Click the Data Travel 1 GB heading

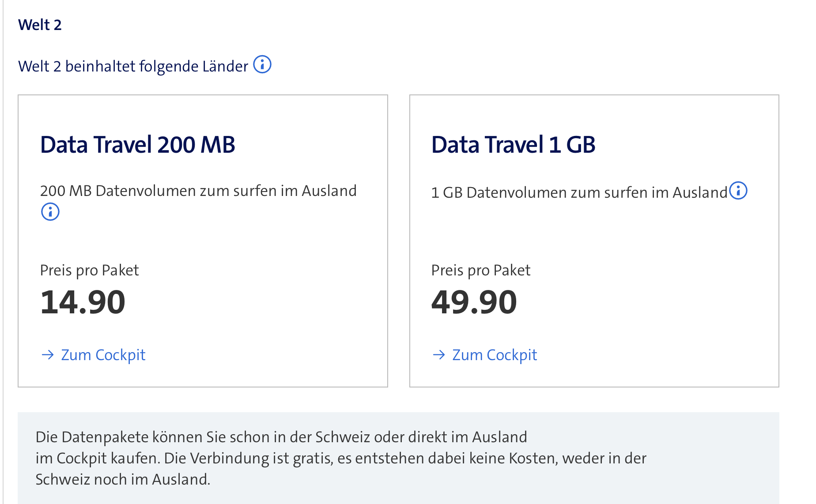coord(513,145)
